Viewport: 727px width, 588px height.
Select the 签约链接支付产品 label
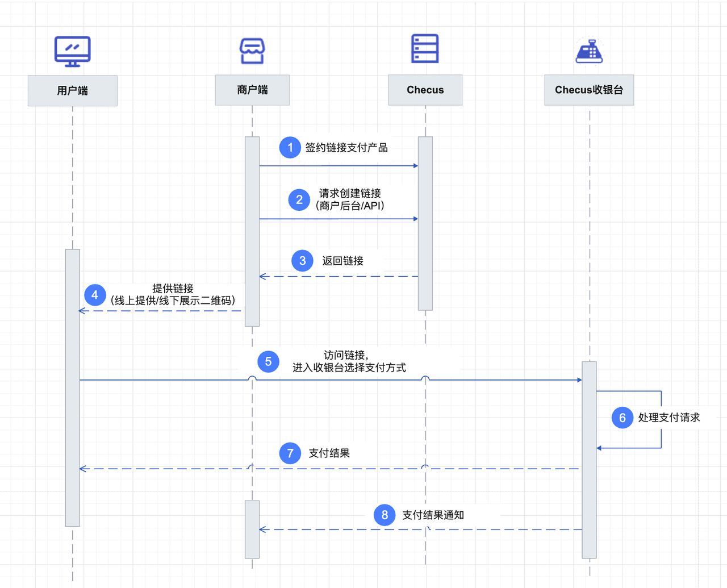click(x=346, y=148)
